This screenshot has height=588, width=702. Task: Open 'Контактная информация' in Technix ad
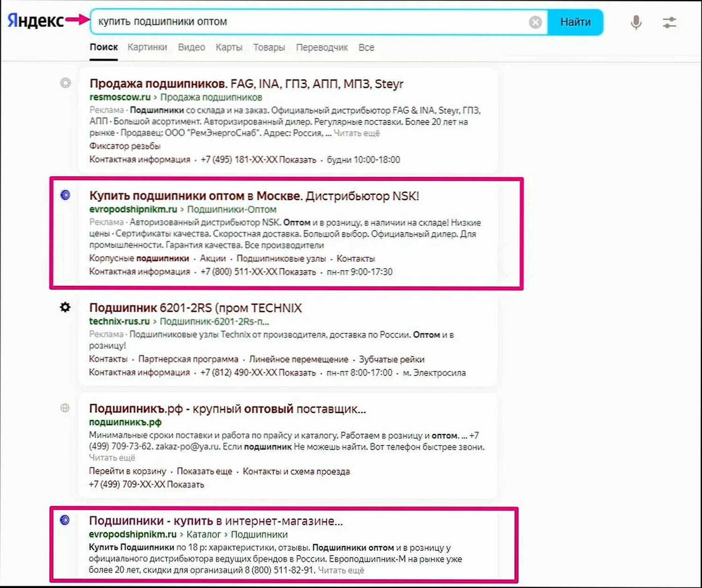(139, 373)
